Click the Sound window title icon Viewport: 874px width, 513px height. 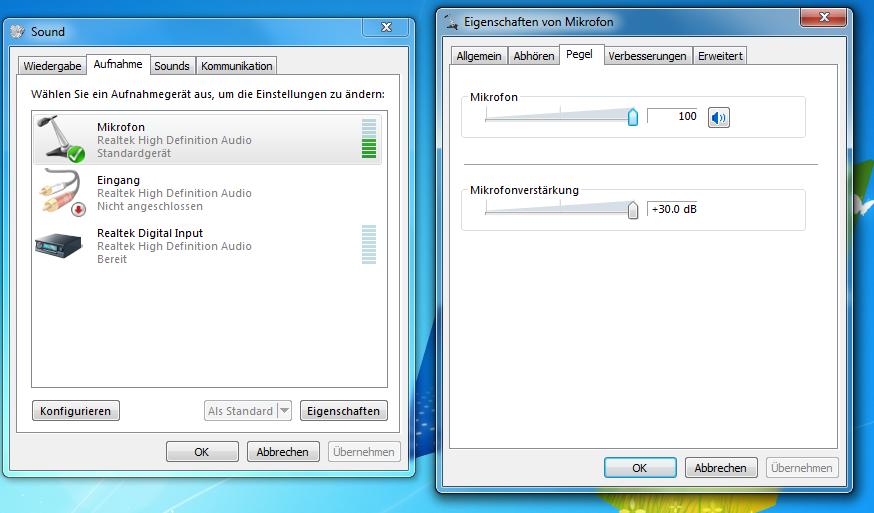[18, 31]
